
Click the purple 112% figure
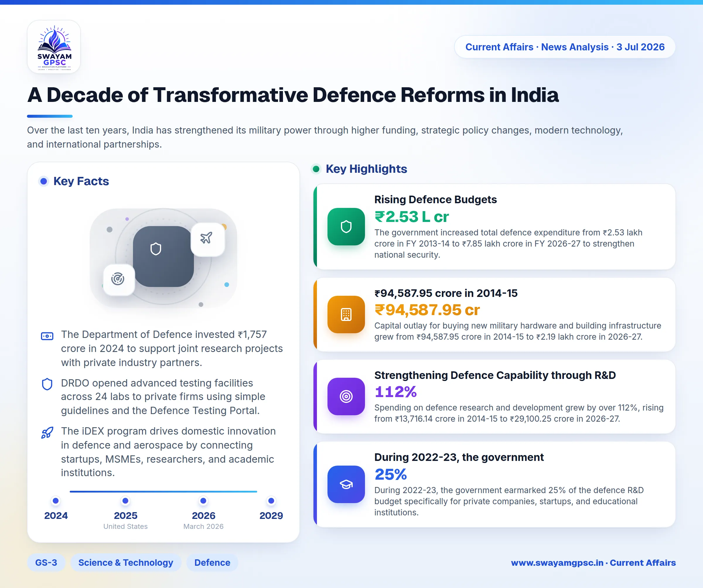[x=395, y=392]
